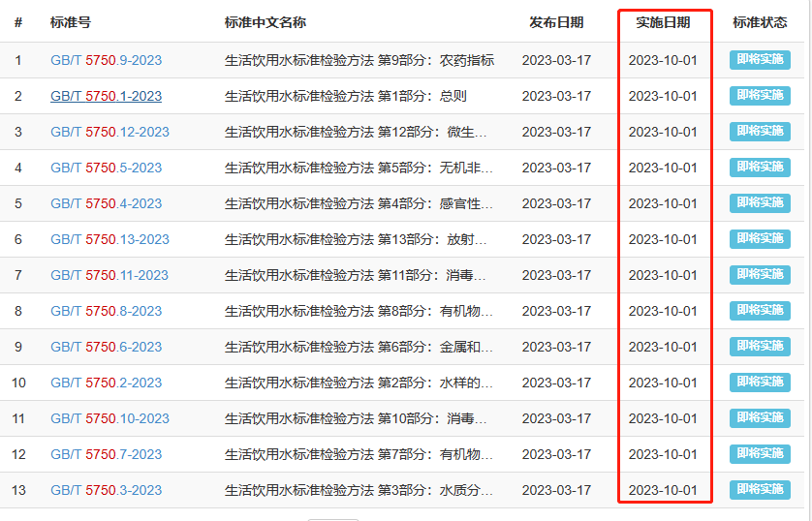Click the 标准中文名称 column header
The width and height of the screenshot is (812, 521).
[265, 23]
